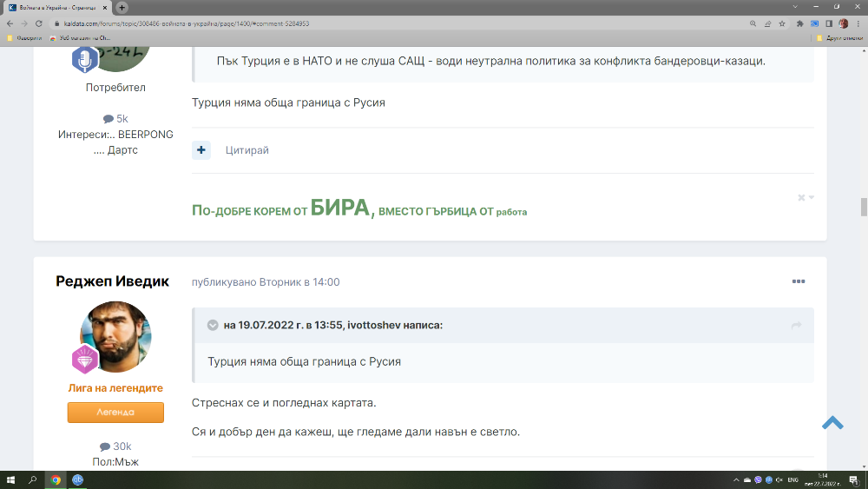Go to the quoted post arrow
This screenshot has height=489, width=868.
[x=796, y=325]
